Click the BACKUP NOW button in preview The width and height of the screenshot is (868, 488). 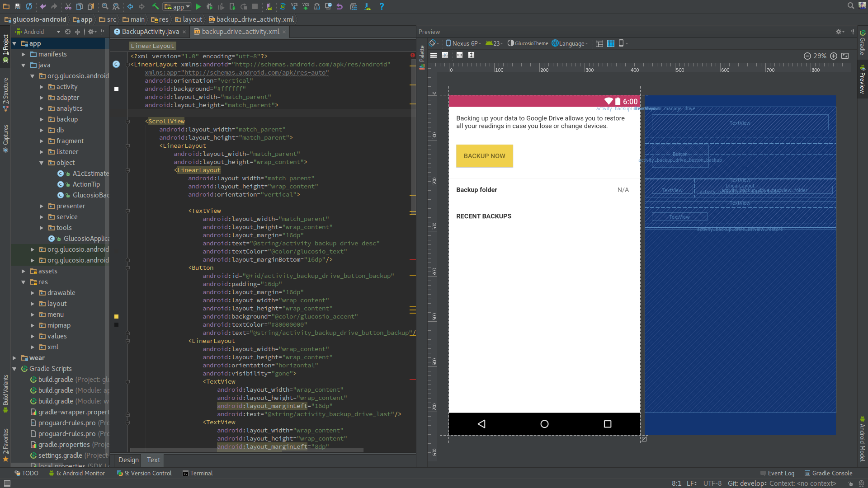click(x=484, y=156)
